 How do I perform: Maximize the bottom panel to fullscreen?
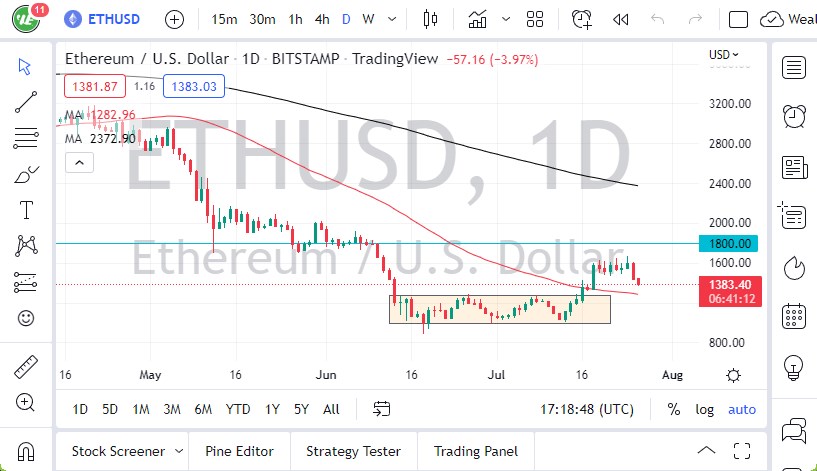742,451
